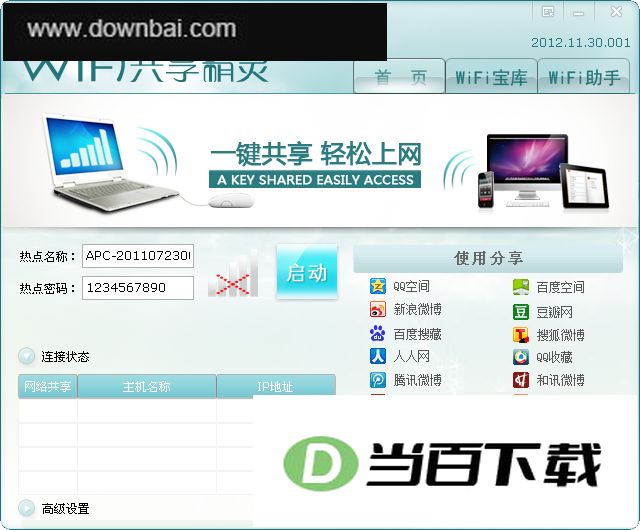Share via the 腾讯微博 text link
The width and height of the screenshot is (640, 530).
click(x=418, y=380)
